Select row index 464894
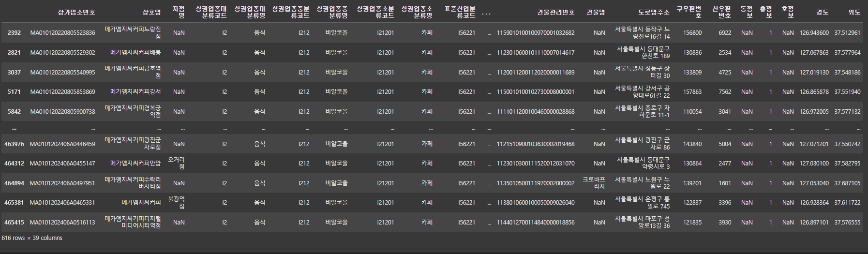 click(14, 183)
